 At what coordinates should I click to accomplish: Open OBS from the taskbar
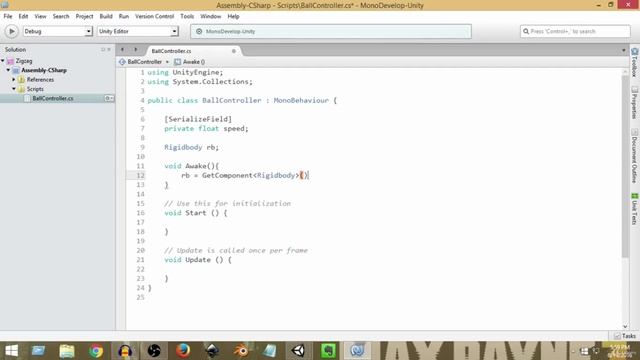[154, 351]
